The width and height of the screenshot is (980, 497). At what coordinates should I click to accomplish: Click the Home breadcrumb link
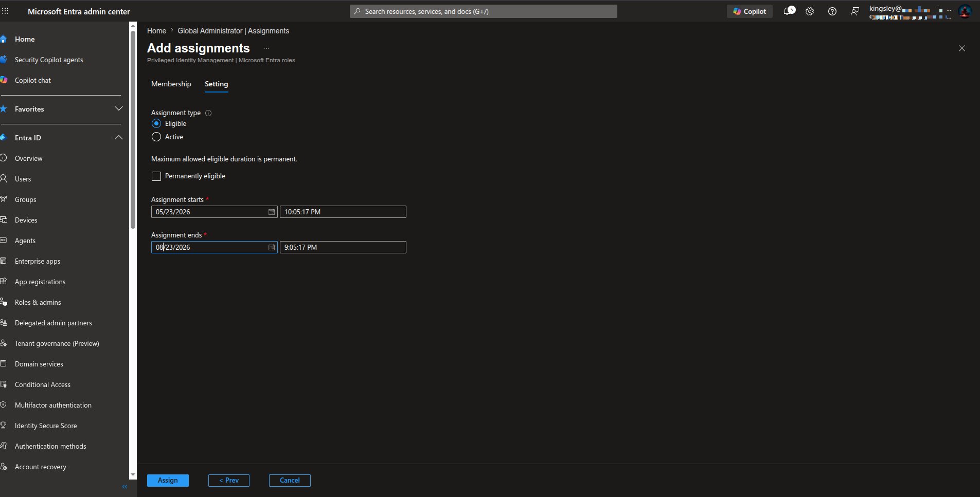tap(156, 31)
